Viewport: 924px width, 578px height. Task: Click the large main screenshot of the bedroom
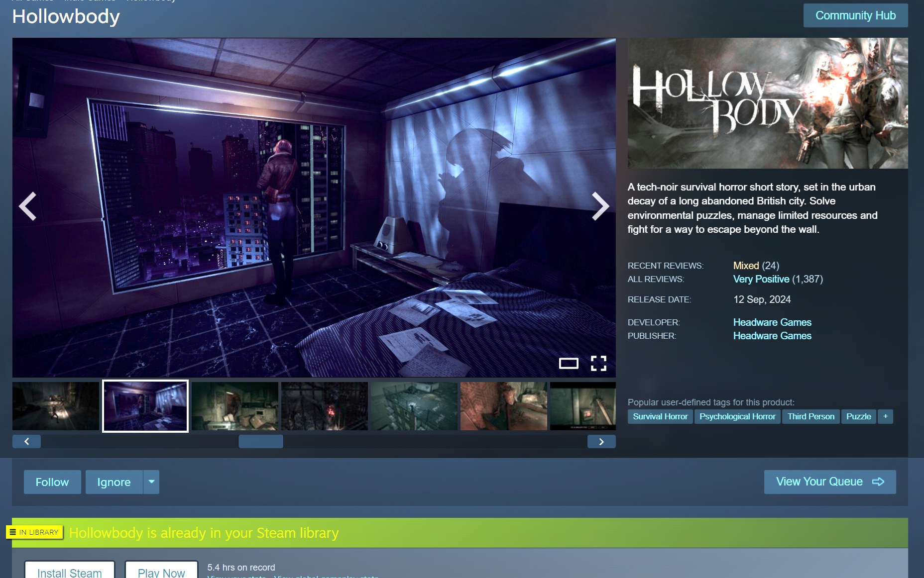pyautogui.click(x=314, y=207)
